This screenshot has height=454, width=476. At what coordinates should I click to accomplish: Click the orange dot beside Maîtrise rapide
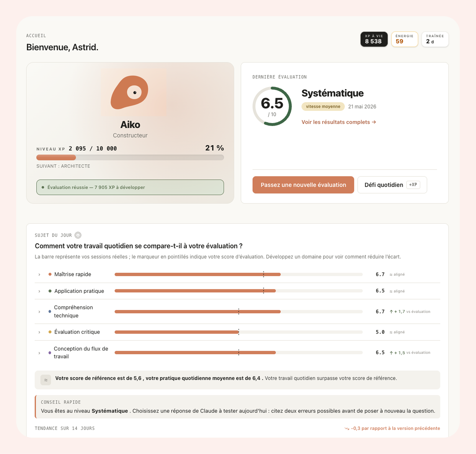point(50,274)
